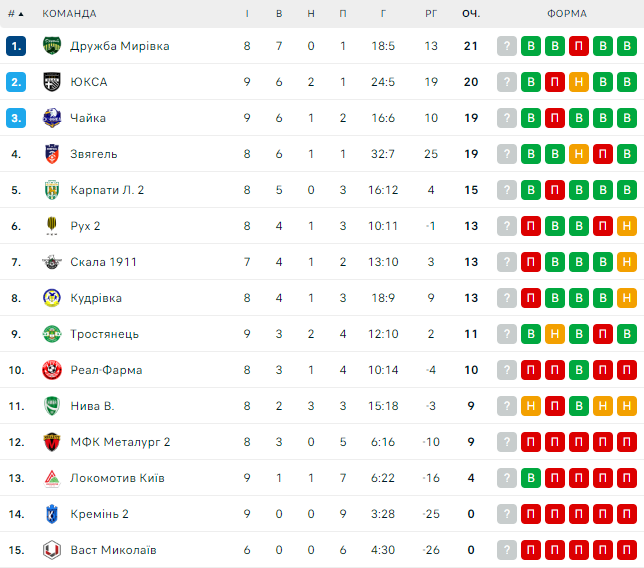
Task: Open the Тростянець team link
Action: (x=104, y=334)
